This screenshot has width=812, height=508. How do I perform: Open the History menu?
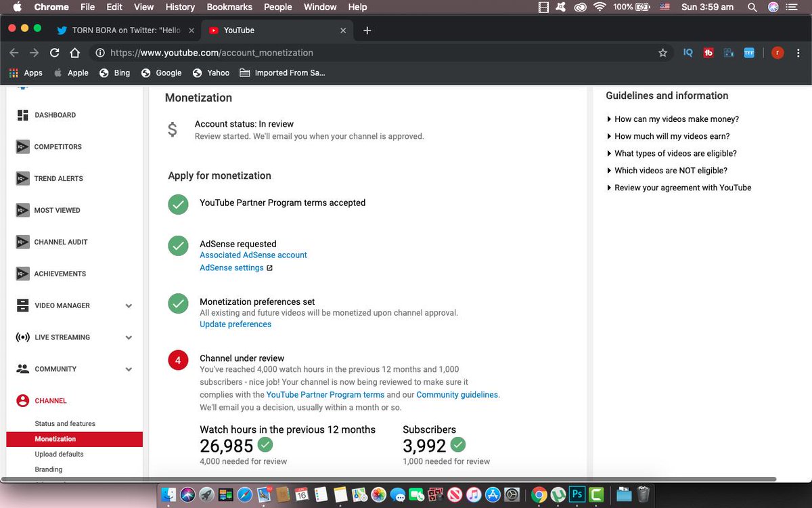[180, 7]
